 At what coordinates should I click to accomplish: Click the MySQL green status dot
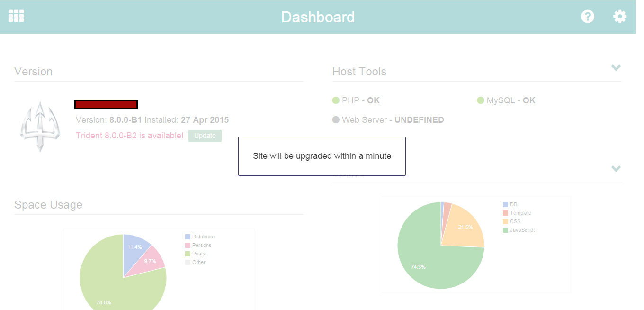480,100
